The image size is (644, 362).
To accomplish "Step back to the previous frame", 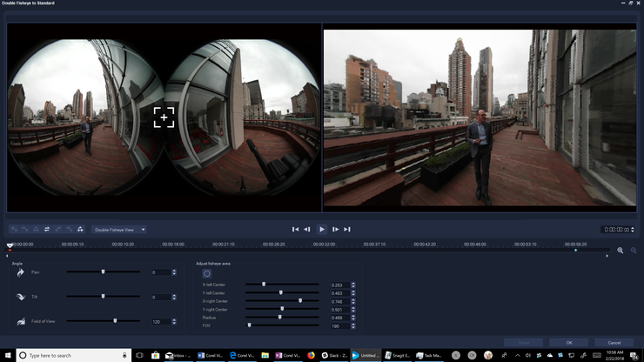I will pos(307,229).
